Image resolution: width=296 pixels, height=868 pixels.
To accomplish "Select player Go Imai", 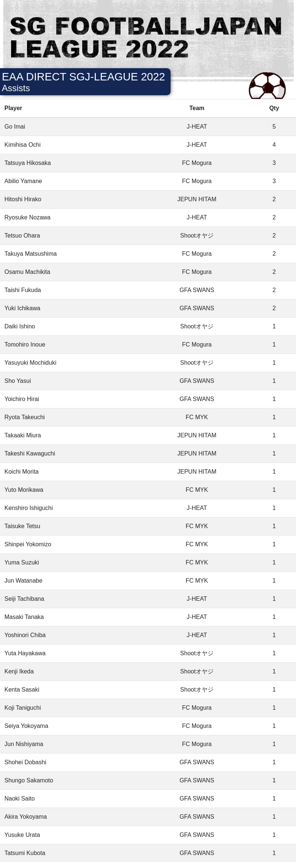I will click(15, 127).
